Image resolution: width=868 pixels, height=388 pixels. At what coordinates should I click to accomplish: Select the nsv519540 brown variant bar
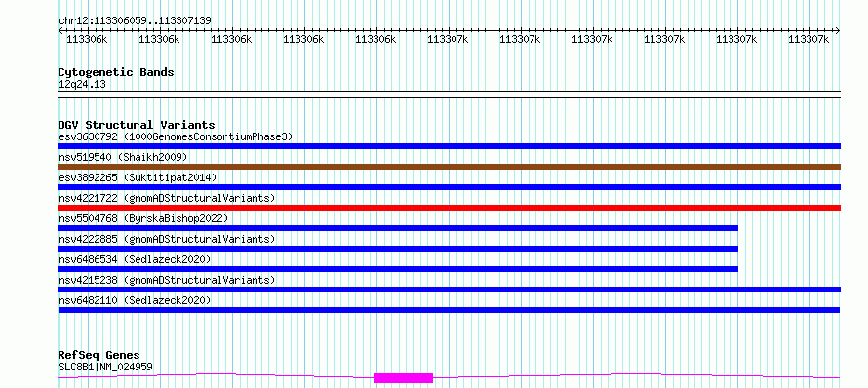[449, 167]
